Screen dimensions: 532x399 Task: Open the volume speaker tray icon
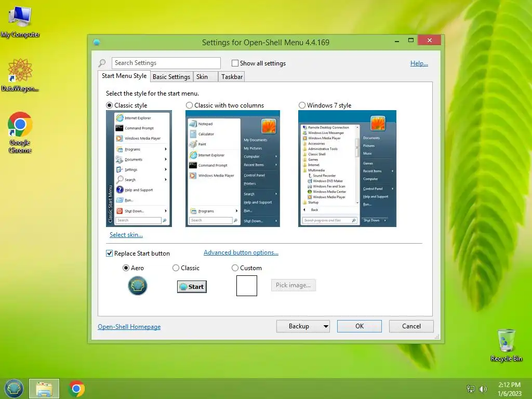point(483,389)
